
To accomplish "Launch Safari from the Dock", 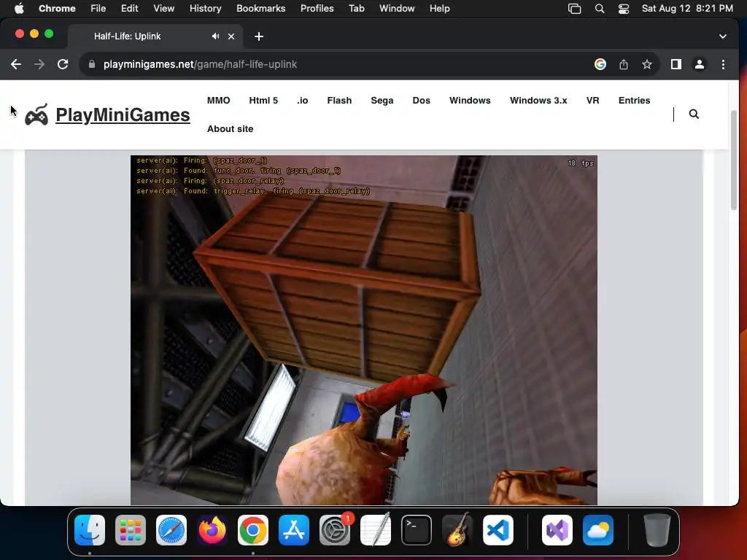I will pyautogui.click(x=171, y=530).
